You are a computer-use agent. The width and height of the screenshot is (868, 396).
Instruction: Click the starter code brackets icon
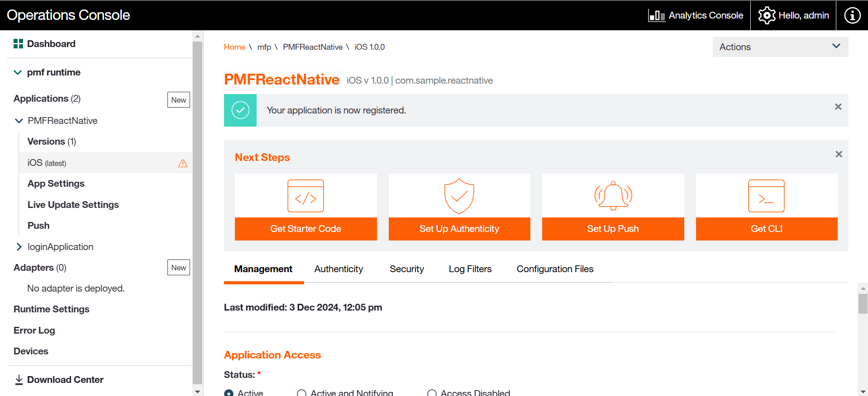pos(305,196)
